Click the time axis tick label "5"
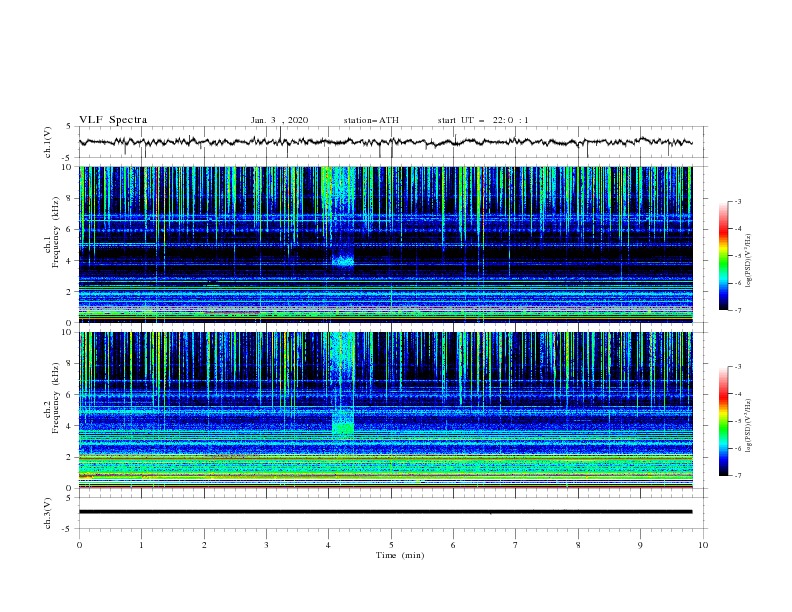Viewport: 792px width, 612px height. [391, 545]
